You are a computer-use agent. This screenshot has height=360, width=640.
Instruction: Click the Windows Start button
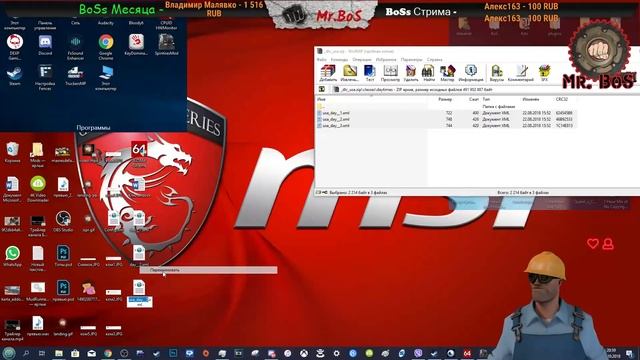tap(9, 353)
